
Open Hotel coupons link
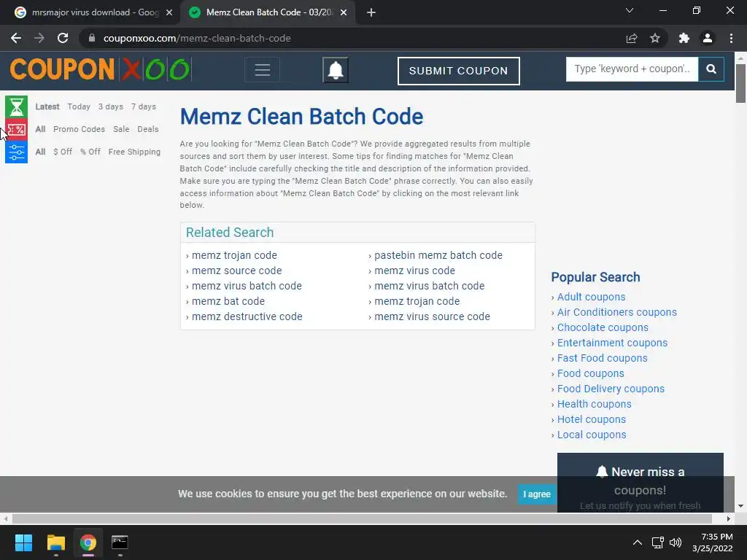(x=591, y=419)
